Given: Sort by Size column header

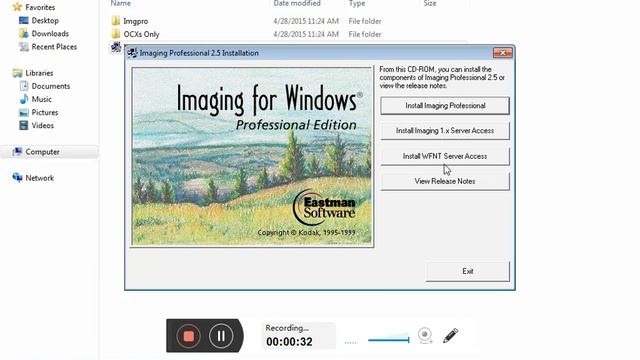Looking at the screenshot, I should pyautogui.click(x=430, y=3).
